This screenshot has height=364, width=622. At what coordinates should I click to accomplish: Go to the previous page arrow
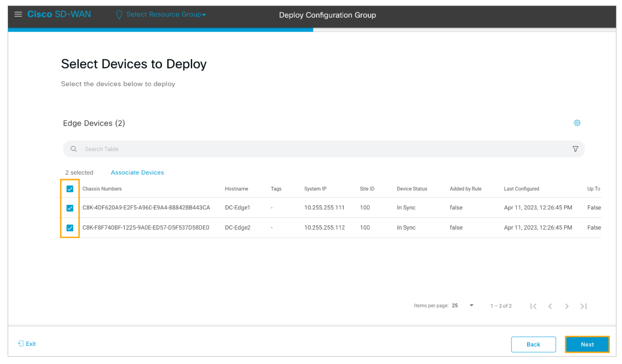click(550, 306)
